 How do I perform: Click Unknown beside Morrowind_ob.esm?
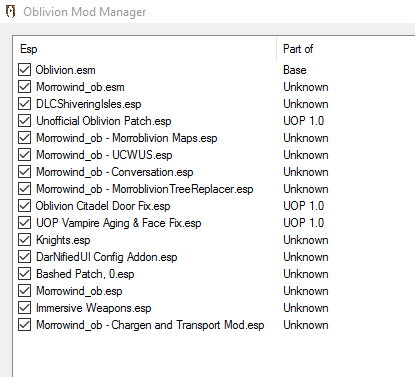coord(306,87)
